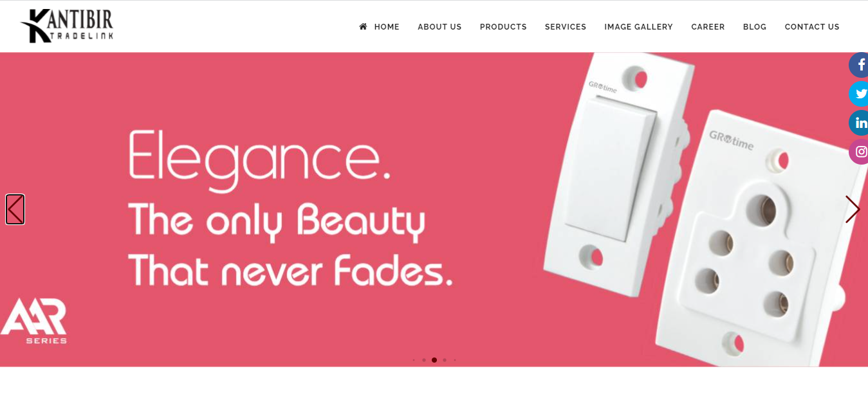This screenshot has width=868, height=407.
Task: Click the home icon in navigation
Action: (x=363, y=26)
